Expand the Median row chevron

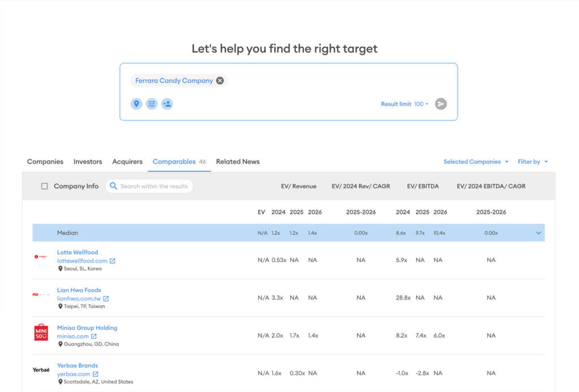(538, 233)
